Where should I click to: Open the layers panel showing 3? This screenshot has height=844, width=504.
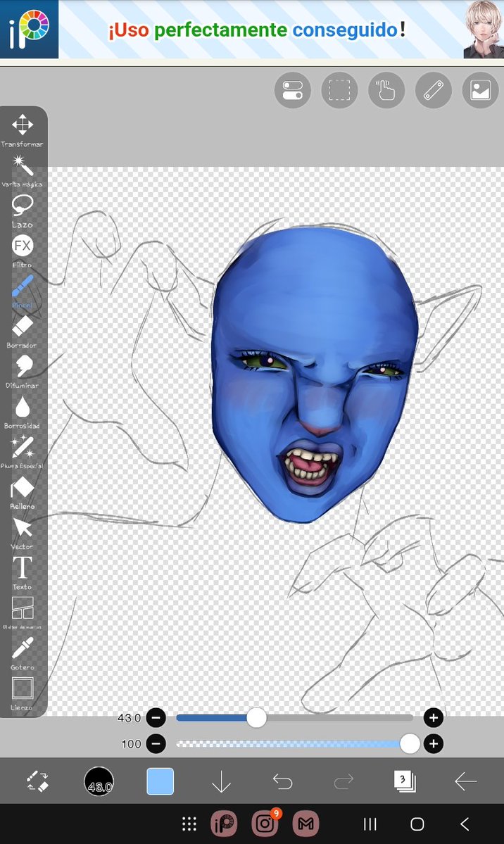tap(404, 781)
